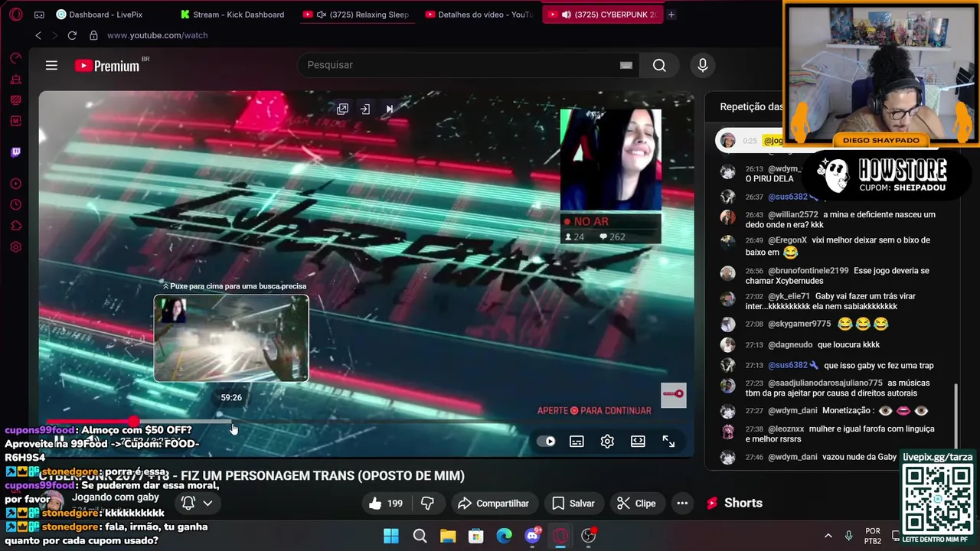Click the video overlay arrow-into-box icon

click(365, 109)
